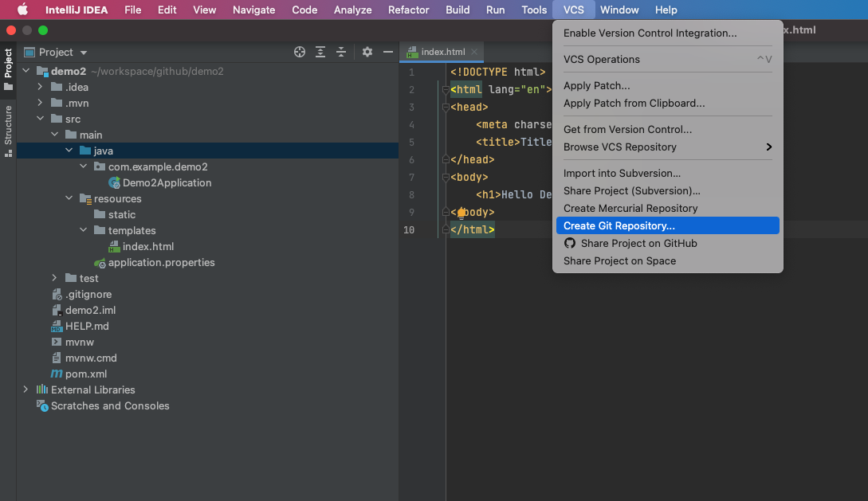
Task: Select VCS Operations menu entry
Action: pos(668,59)
